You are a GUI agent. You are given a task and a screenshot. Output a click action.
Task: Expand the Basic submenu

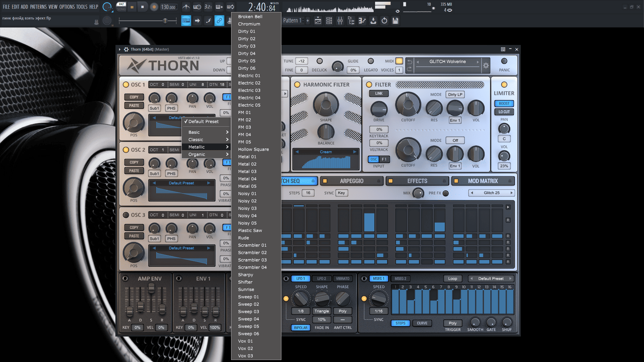(206, 132)
